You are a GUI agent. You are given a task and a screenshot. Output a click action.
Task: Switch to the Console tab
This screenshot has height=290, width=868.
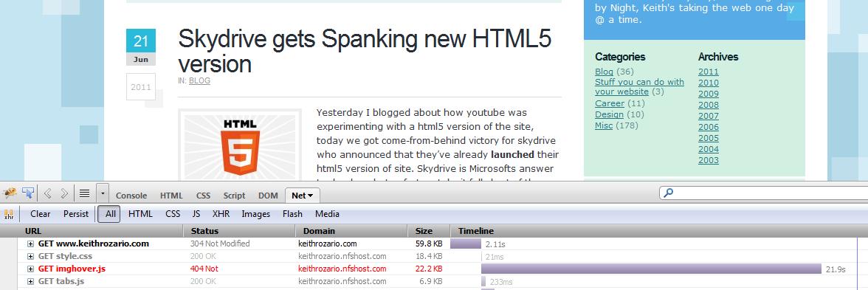click(131, 196)
